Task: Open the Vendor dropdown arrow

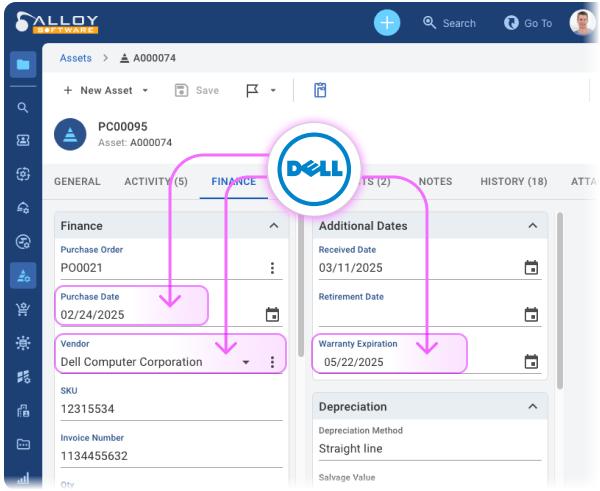Action: [x=246, y=362]
